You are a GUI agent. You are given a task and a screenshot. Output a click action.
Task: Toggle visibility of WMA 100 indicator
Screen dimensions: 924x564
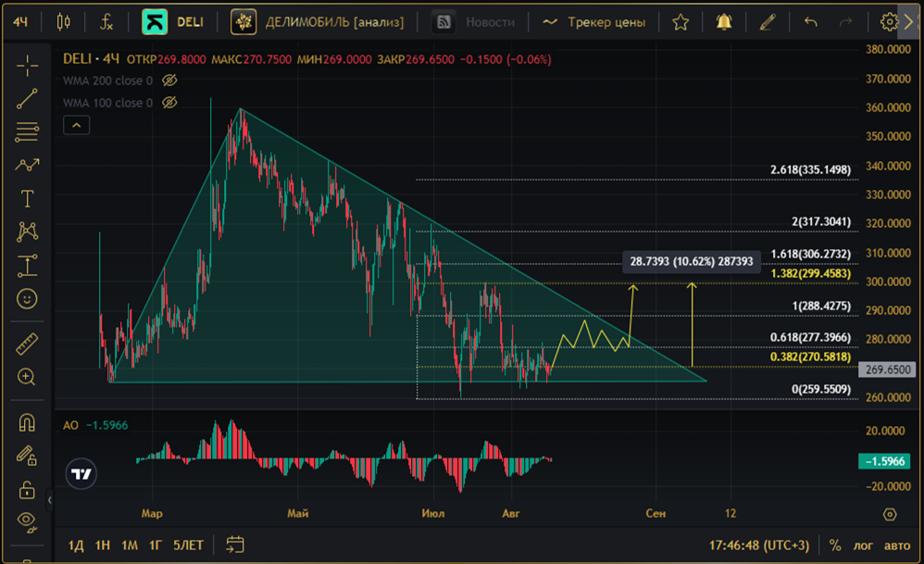(x=169, y=103)
